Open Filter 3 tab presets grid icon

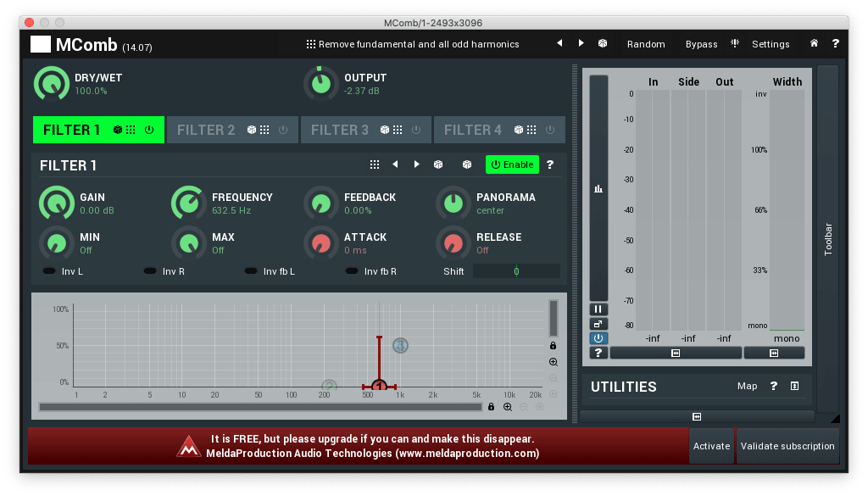coord(398,130)
